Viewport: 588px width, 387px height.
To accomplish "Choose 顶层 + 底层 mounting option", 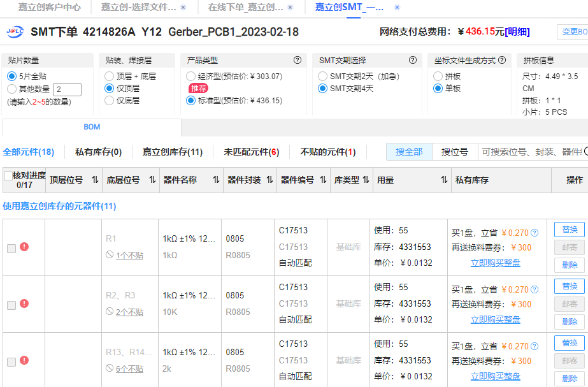I will point(109,77).
